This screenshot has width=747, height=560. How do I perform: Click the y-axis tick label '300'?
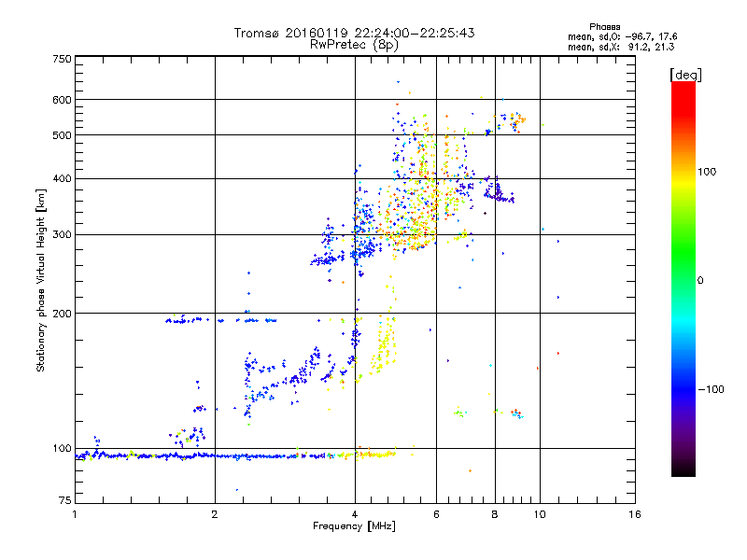63,234
